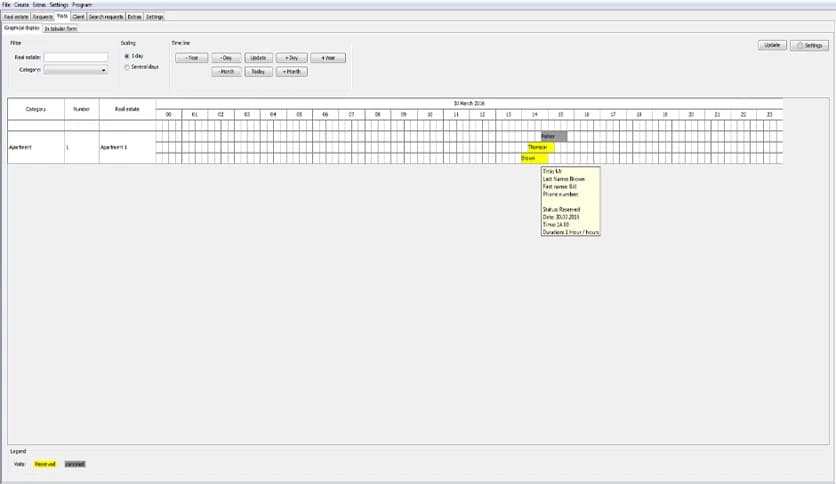Image resolution: width=836 pixels, height=484 pixels.
Task: Click the Apartment category cell
Action: click(x=36, y=147)
